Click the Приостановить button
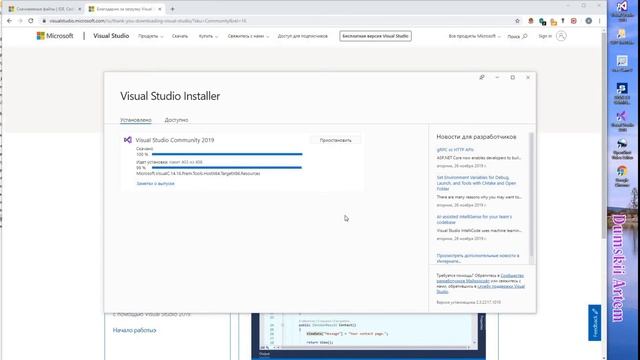 tap(336, 140)
